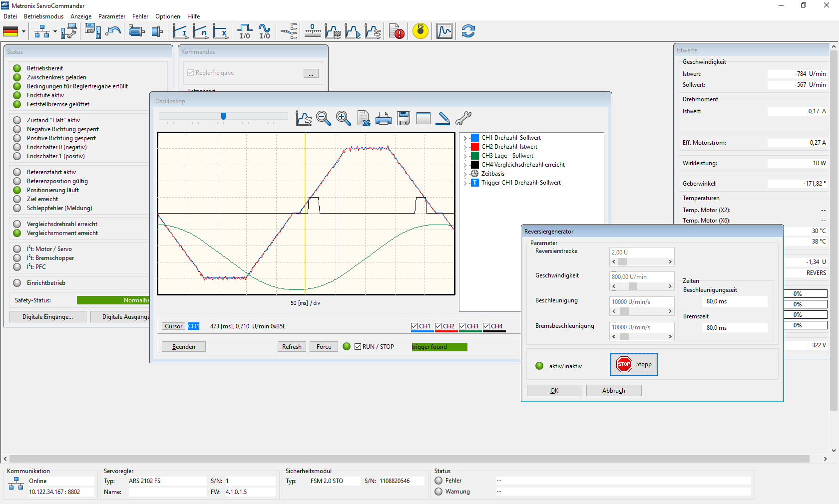Viewport: 839px width, 504px height.
Task: Expand CH4 Vergleichsdrehzahl erreicht node
Action: [x=465, y=165]
